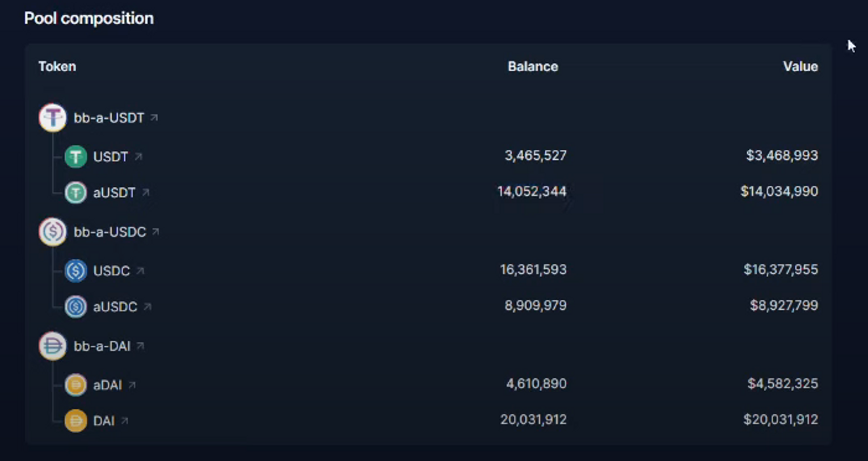Image resolution: width=868 pixels, height=461 pixels.
Task: Click the Value column header
Action: tap(800, 66)
